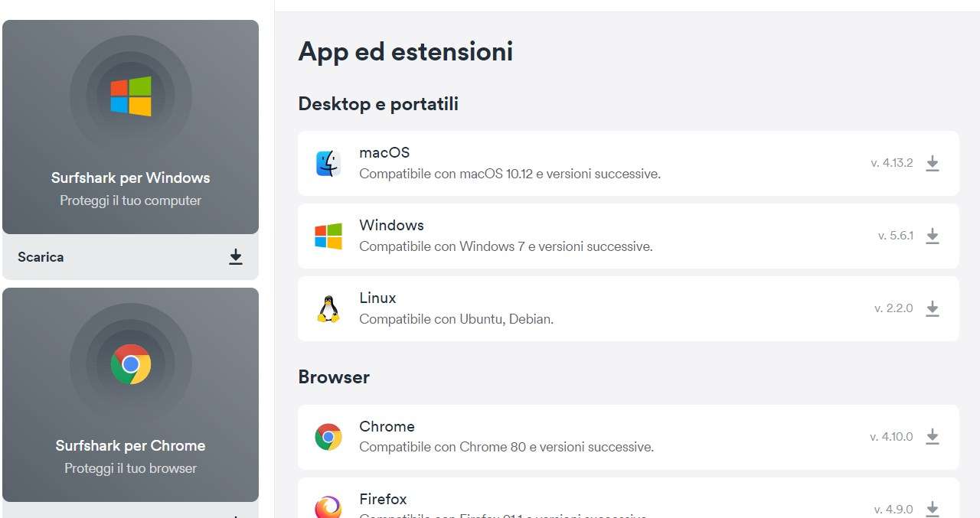This screenshot has height=518, width=980.
Task: Click the Windows logo in the list
Action: 328,236
